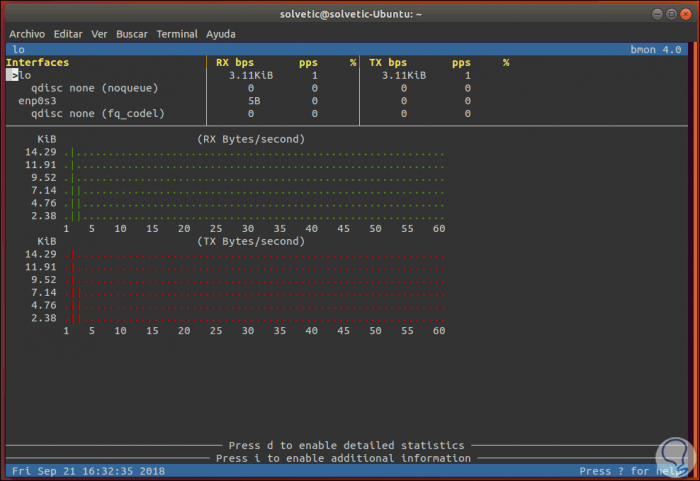This screenshot has width=700, height=481.
Task: Click the (TX Bytes/second) graph title
Action: tap(251, 242)
